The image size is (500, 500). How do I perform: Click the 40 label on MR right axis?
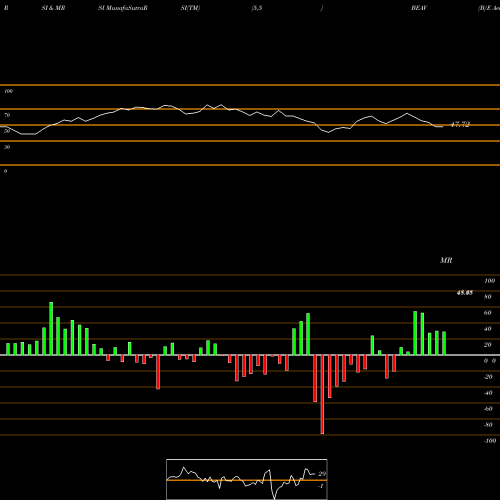click(488, 329)
